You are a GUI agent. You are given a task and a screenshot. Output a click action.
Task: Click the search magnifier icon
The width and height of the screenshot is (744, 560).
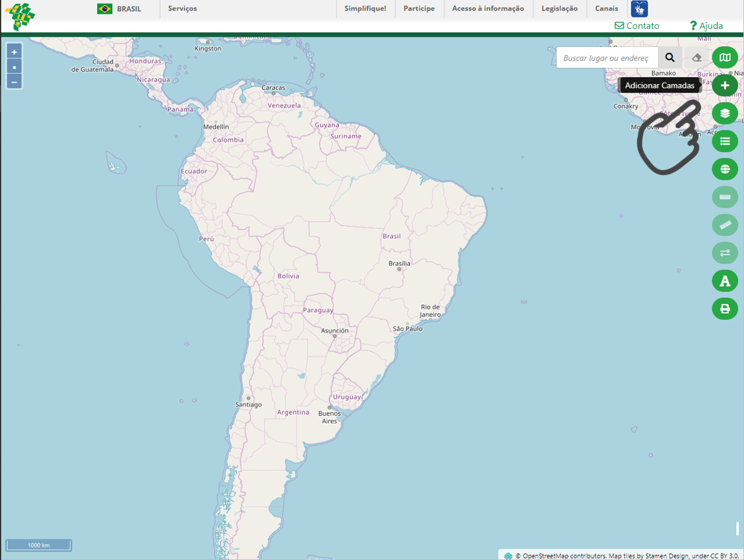tap(669, 57)
